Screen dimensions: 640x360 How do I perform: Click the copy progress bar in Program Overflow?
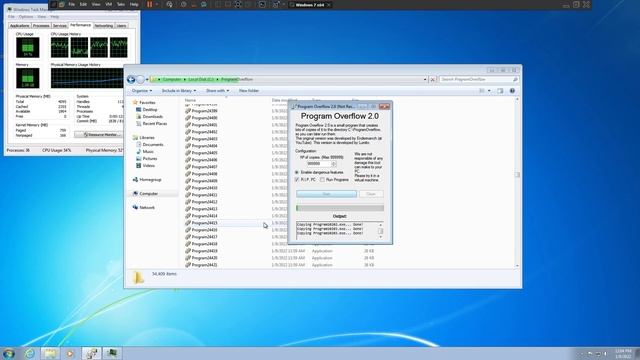click(340, 208)
